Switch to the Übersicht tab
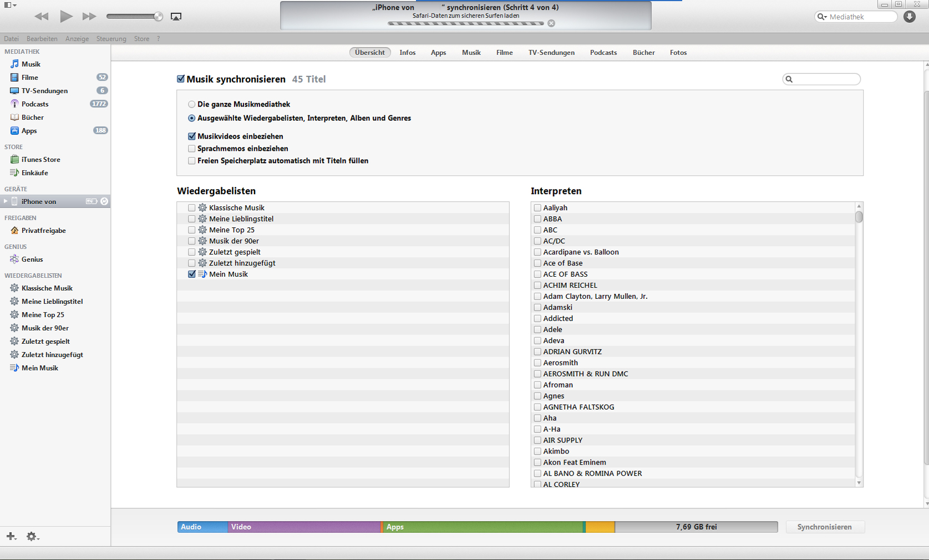929x560 pixels. click(370, 53)
